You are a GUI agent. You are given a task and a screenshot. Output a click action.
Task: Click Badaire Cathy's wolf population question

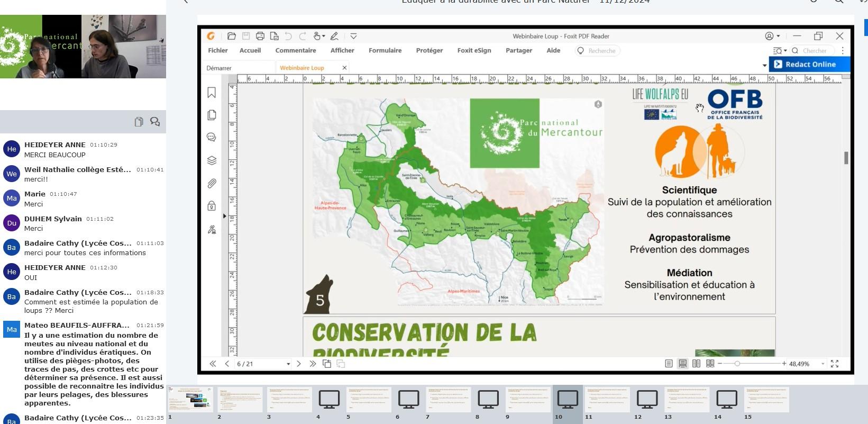click(x=91, y=306)
